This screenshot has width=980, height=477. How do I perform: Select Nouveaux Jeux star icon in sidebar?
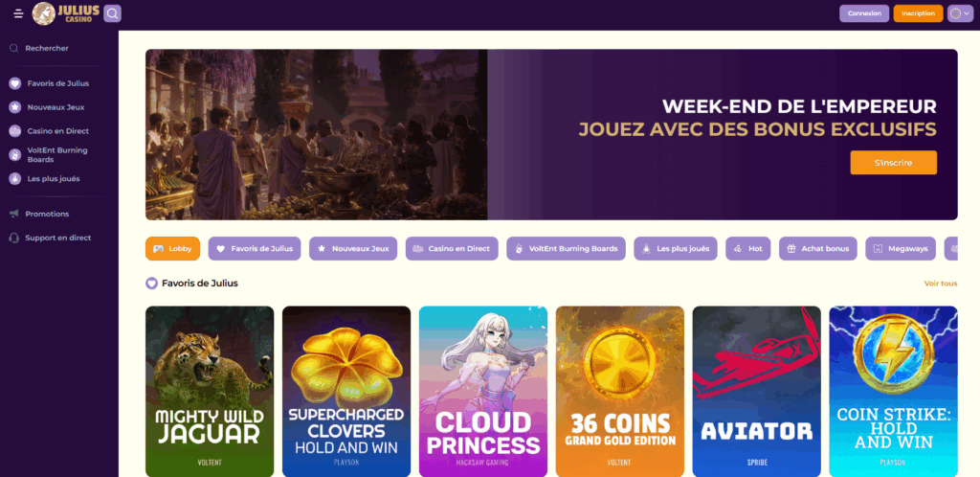click(15, 107)
